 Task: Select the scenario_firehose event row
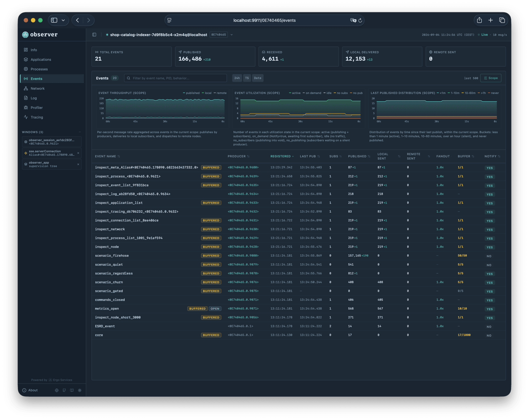tap(299, 255)
